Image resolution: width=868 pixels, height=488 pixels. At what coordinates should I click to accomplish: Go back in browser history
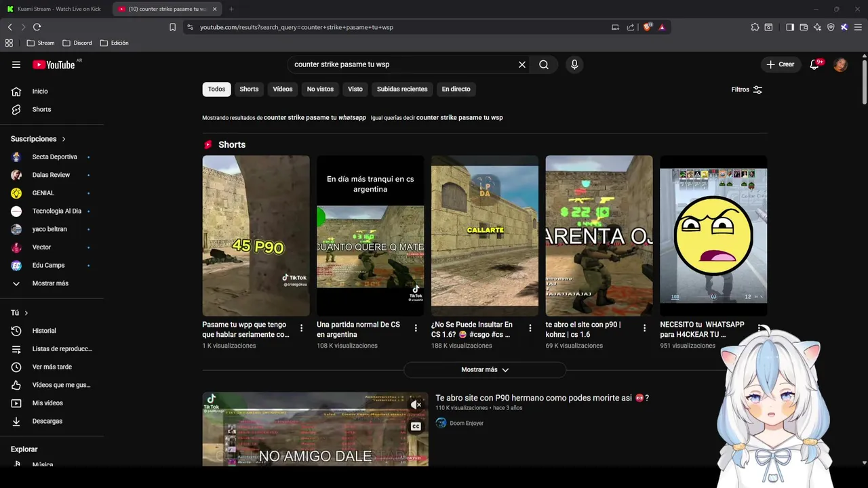coord(9,27)
